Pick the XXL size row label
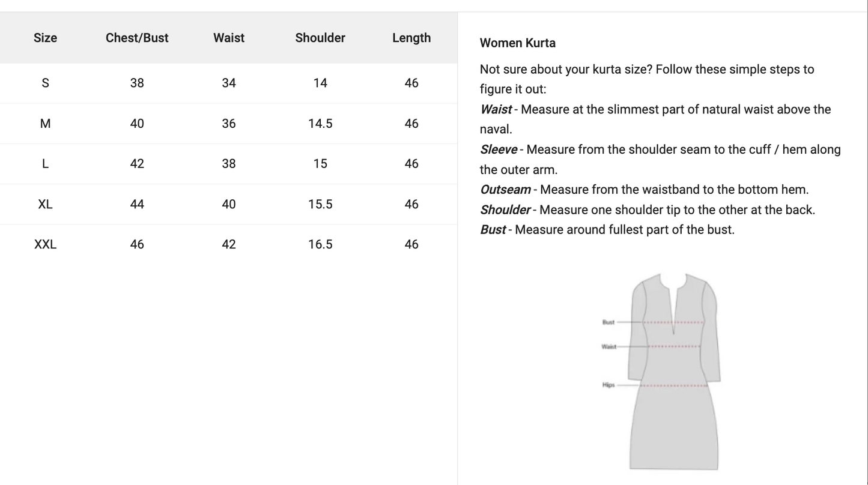This screenshot has height=485, width=868. (45, 244)
